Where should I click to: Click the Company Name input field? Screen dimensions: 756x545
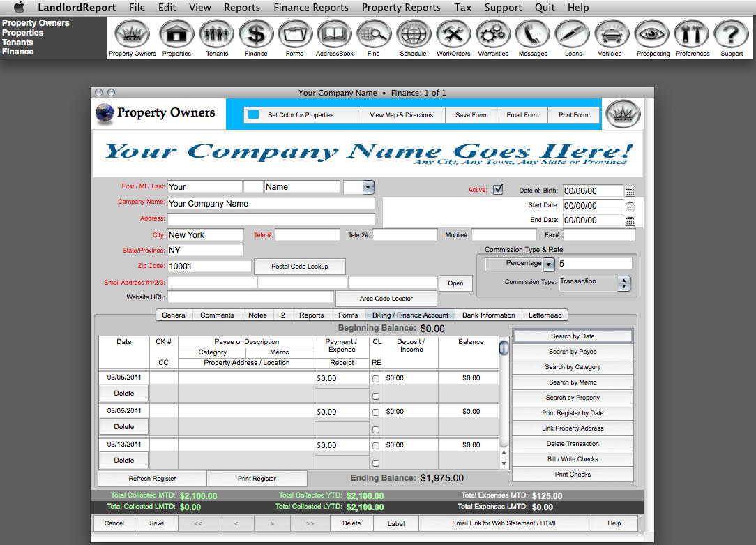pyautogui.click(x=271, y=204)
